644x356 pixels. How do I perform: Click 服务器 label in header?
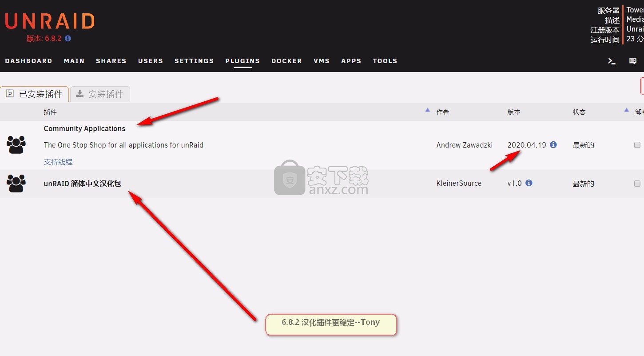tap(608, 11)
